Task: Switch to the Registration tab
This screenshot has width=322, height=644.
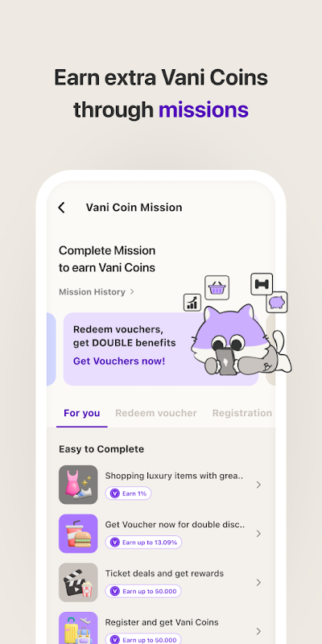Action: coord(242,413)
